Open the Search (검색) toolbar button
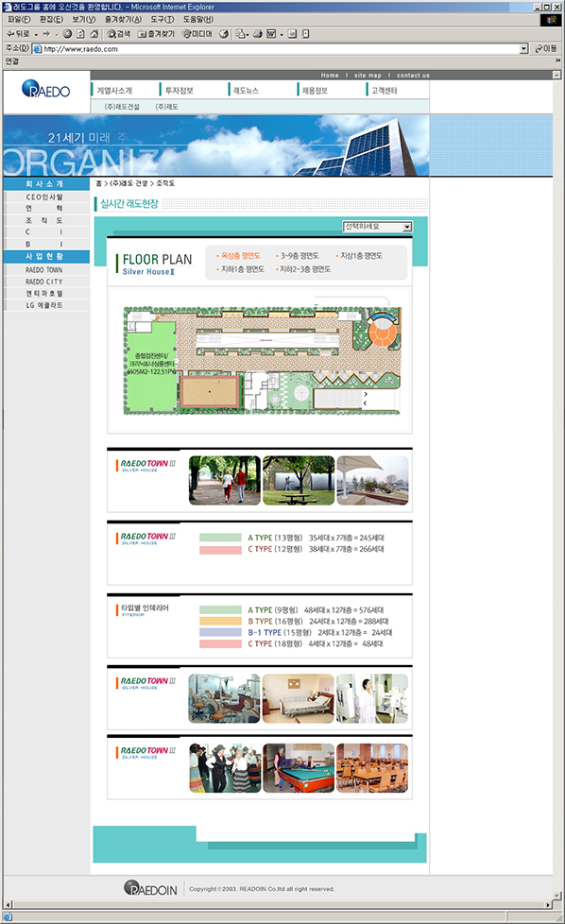 118,34
